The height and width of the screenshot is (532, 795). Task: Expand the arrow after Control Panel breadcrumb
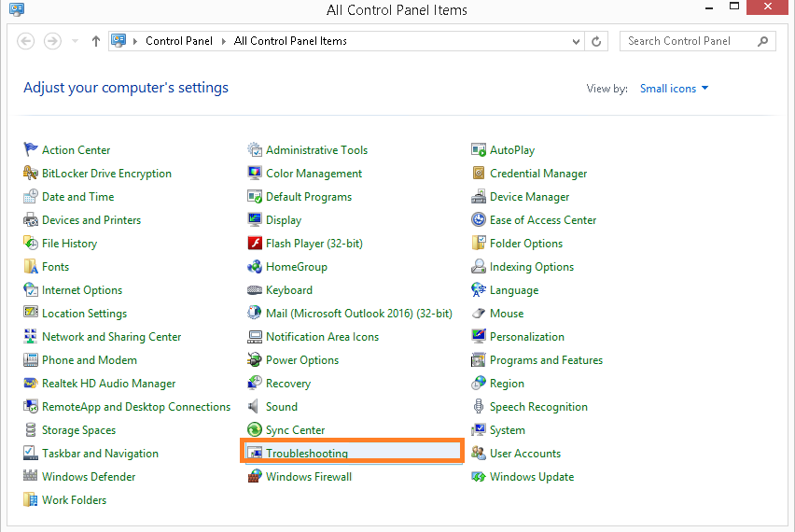point(224,41)
